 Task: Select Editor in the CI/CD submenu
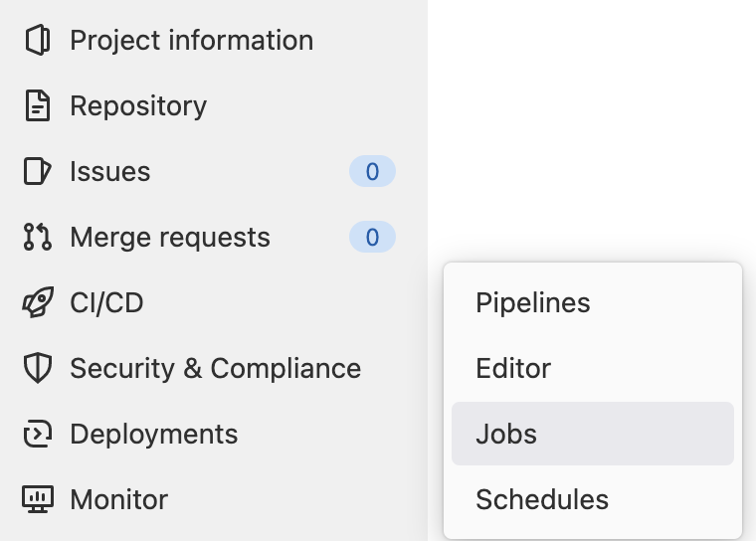[x=513, y=369]
